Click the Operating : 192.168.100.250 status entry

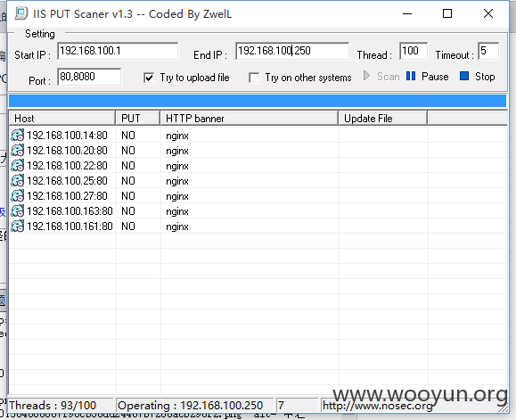[194, 405]
